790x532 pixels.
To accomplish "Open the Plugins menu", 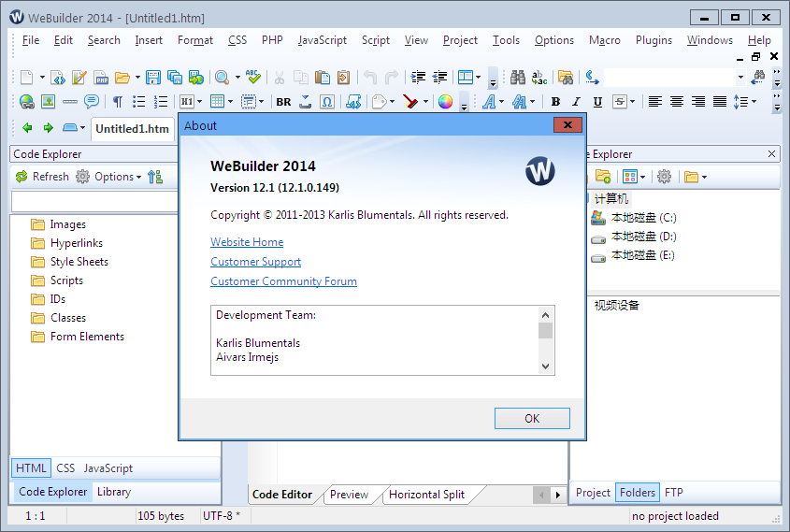I will coord(654,40).
